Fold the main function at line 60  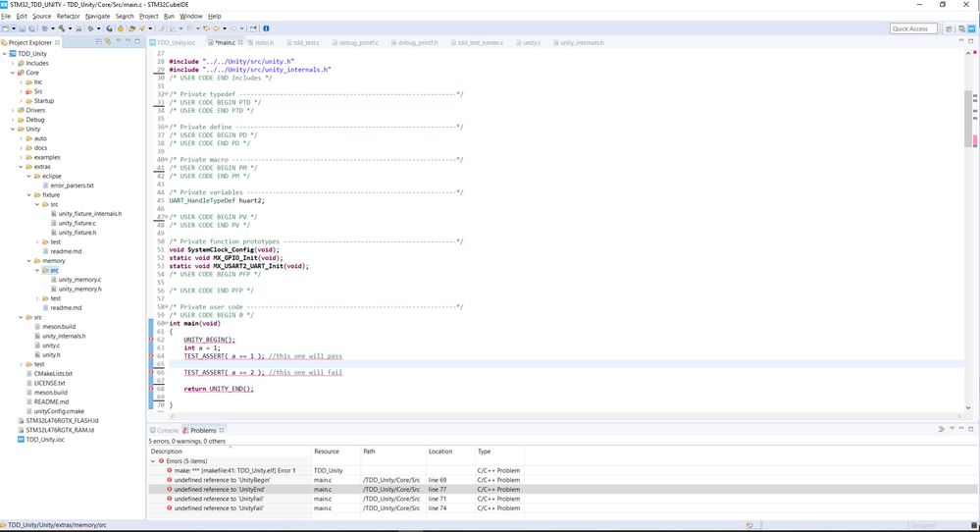[165, 323]
